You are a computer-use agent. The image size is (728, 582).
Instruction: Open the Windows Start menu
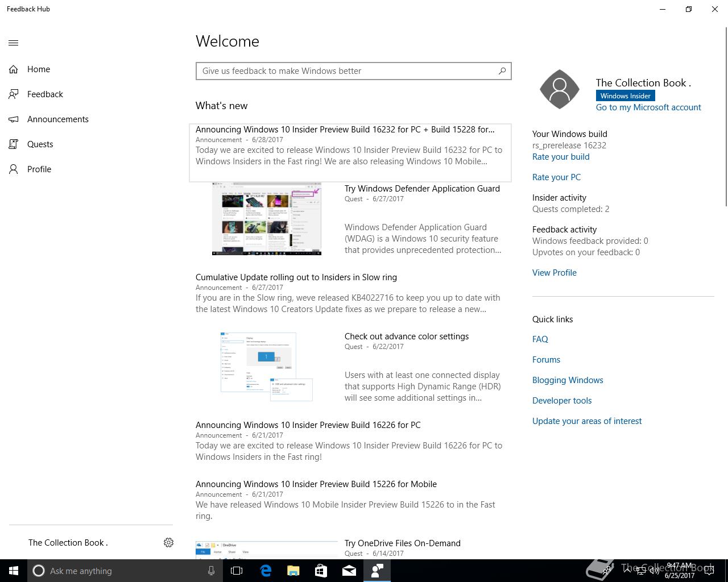(x=14, y=571)
